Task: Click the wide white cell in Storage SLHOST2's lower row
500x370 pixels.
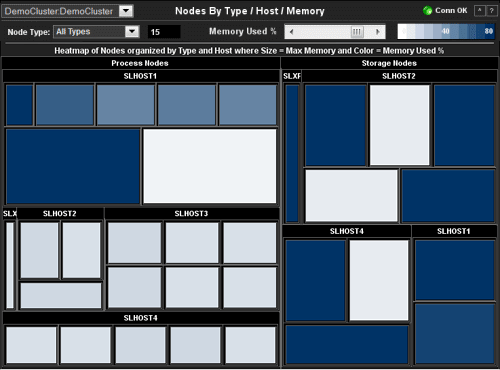Action: (352, 196)
